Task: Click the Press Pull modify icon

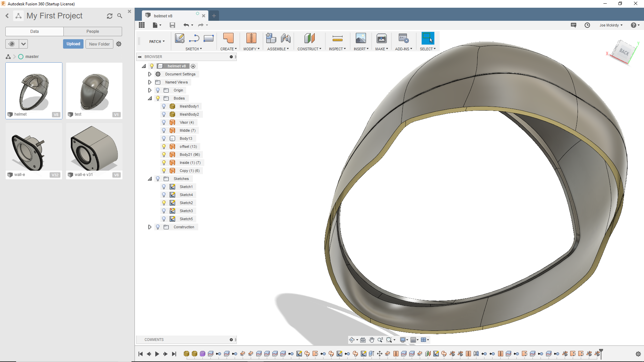Action: pos(251,39)
